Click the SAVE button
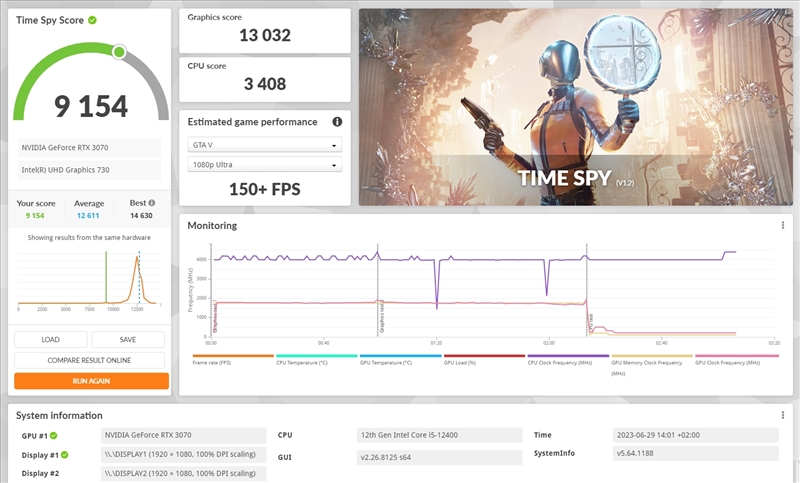This screenshot has width=800, height=483. click(x=128, y=340)
